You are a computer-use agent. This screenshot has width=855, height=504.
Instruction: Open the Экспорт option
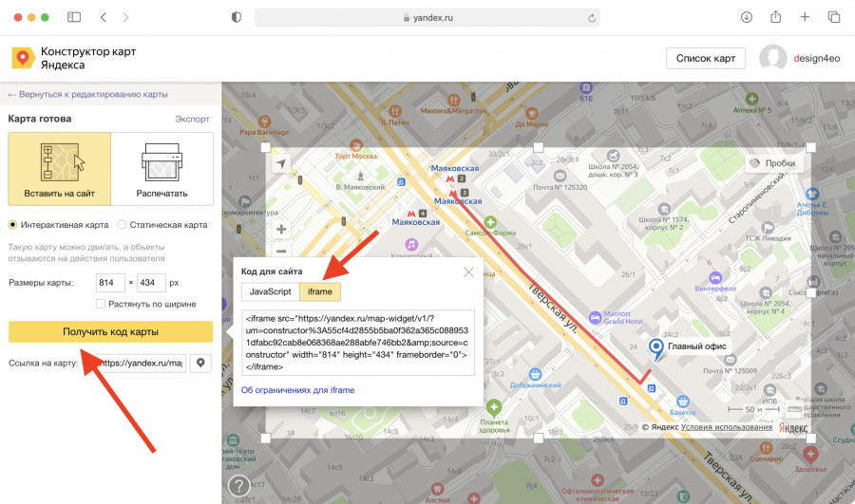point(192,120)
